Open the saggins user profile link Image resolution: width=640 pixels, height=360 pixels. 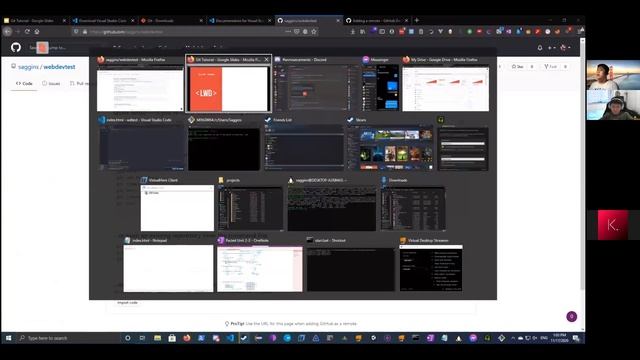pos(28,67)
